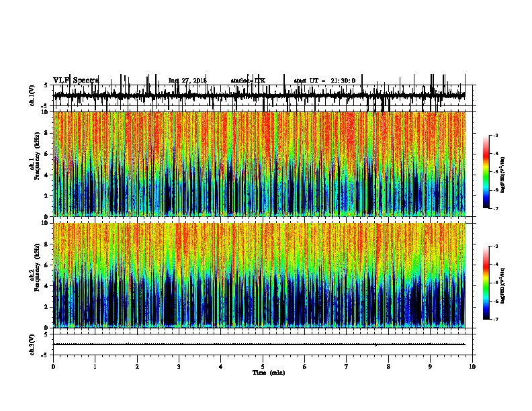Click the '6' kHz tick on ch.2 axis
Viewport: 532px width, 411px height.
(x=47, y=265)
